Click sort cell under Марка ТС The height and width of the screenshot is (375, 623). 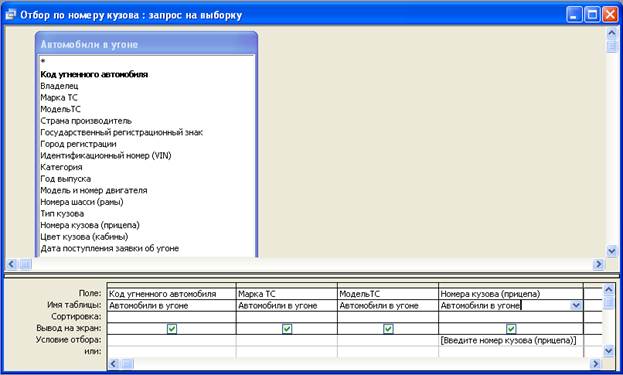pos(286,317)
